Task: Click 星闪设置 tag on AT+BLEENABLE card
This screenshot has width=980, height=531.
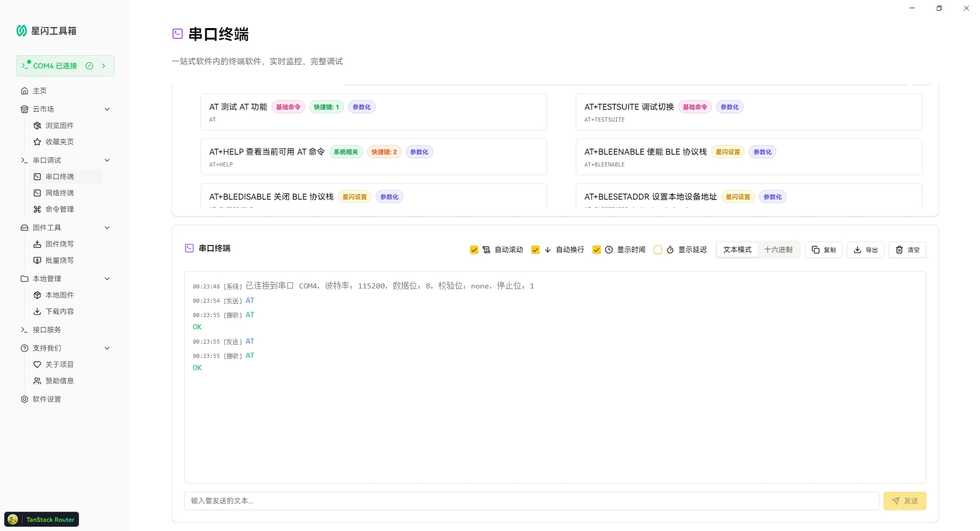Action: point(728,152)
